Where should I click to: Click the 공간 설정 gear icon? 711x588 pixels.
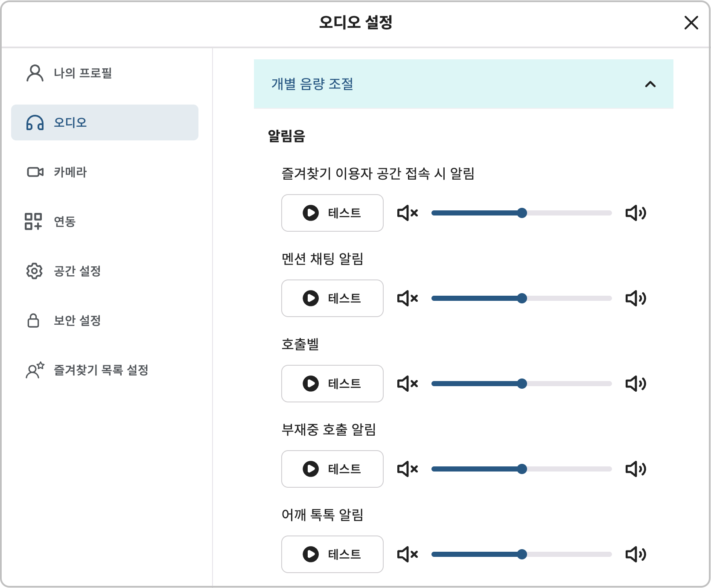(x=35, y=271)
